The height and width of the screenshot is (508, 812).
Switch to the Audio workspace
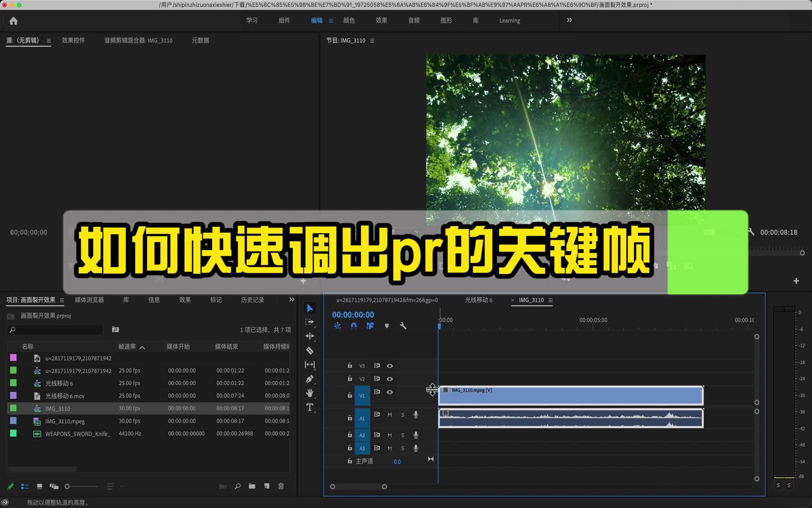tap(414, 20)
